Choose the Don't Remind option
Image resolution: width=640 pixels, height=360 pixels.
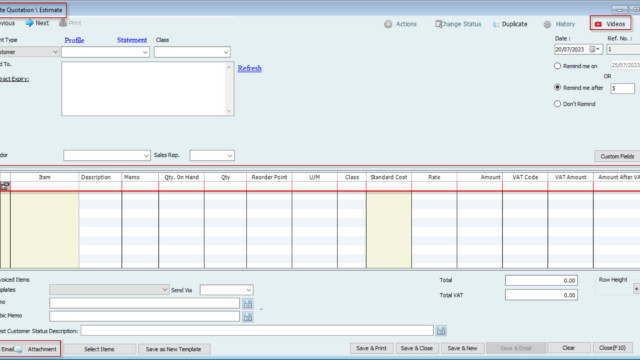(557, 104)
